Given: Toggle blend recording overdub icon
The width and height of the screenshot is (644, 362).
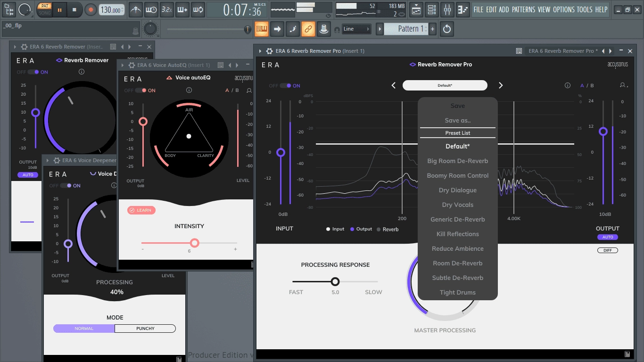Looking at the screenshot, I should point(182,9).
